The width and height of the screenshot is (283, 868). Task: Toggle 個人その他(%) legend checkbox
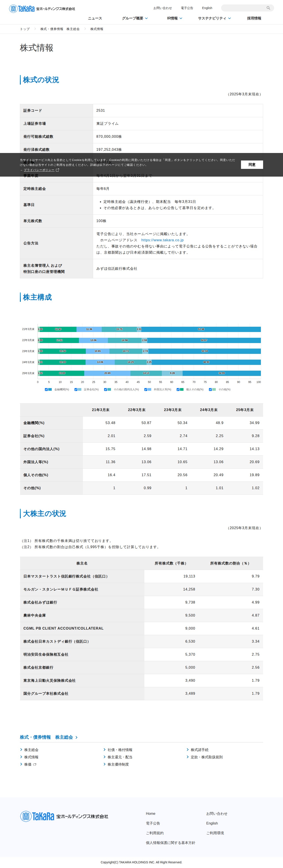[178, 390]
